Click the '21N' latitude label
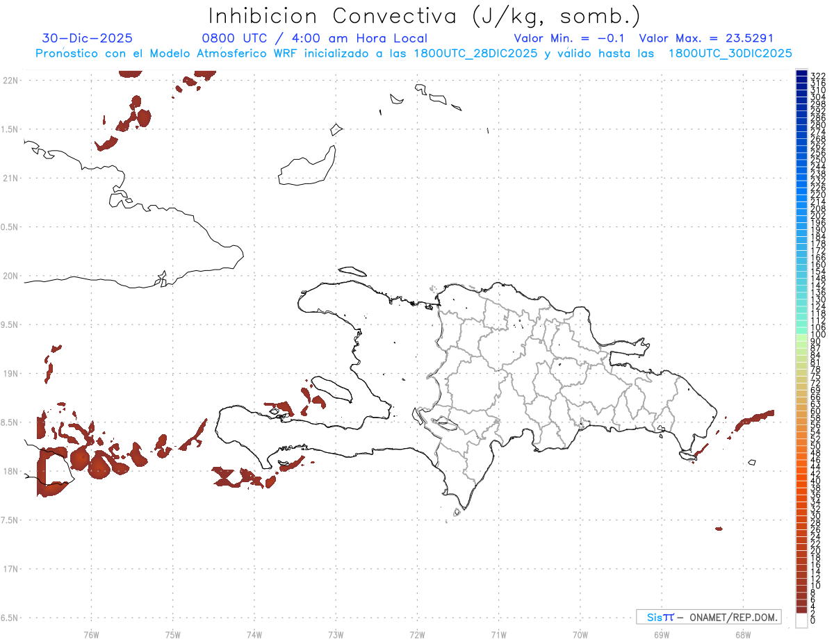Image resolution: width=834 pixels, height=644 pixels. tap(10, 178)
